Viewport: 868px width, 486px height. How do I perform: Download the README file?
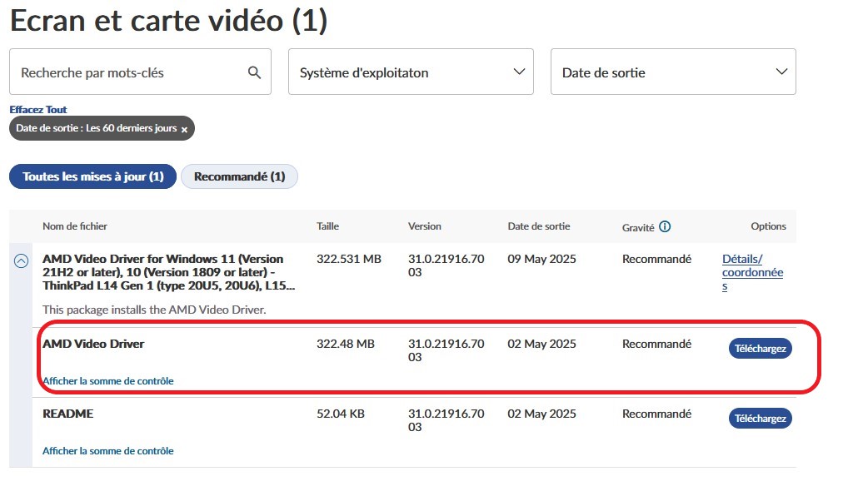(x=760, y=419)
